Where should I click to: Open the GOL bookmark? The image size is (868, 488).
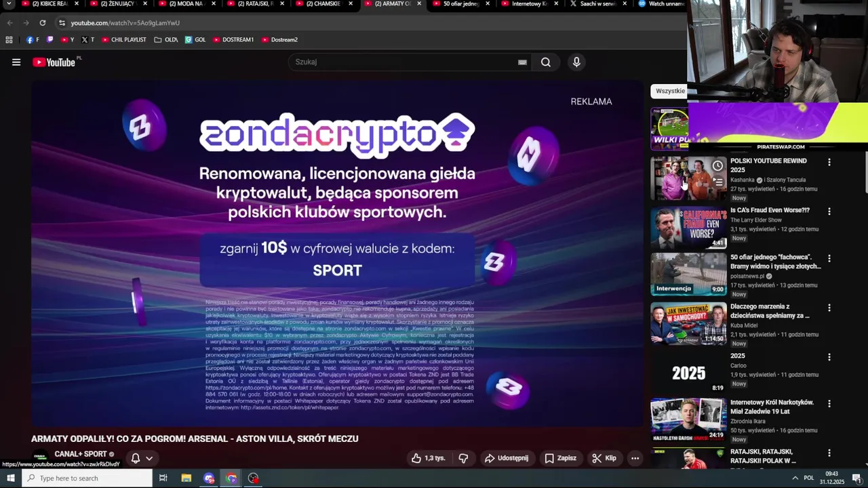pos(195,40)
